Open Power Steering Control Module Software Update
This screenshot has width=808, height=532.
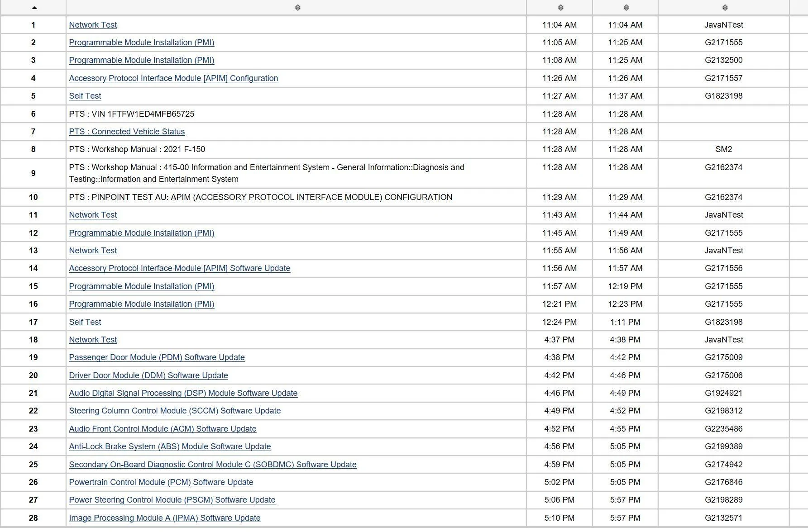click(172, 500)
